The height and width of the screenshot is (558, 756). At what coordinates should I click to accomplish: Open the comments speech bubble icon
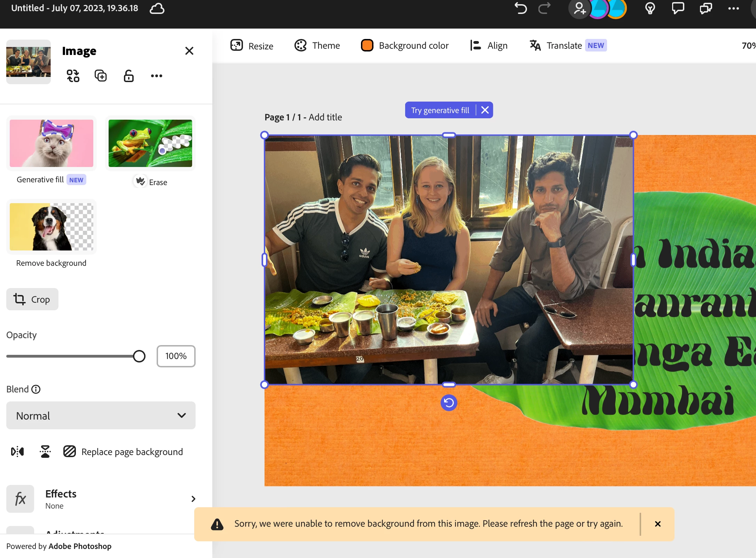[678, 8]
